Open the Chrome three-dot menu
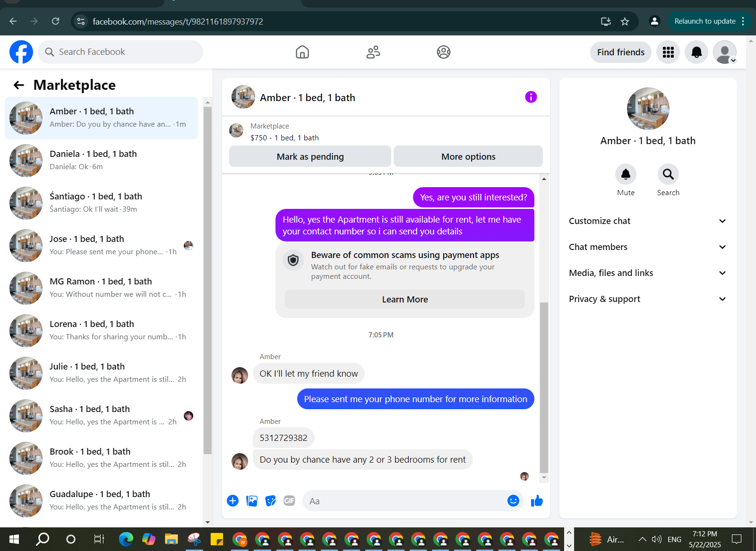756x551 pixels. 743,21
